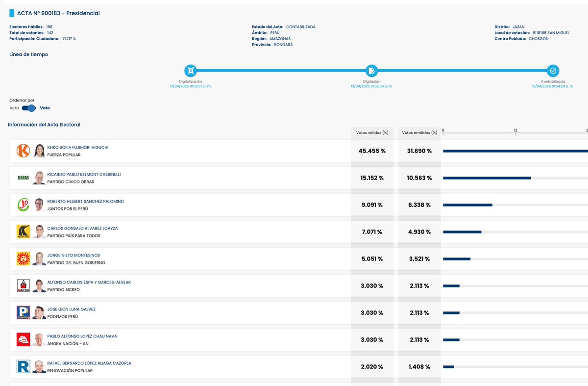Click the Partido SíCreo logo
Viewport: 588px width, 386px height.
click(23, 285)
